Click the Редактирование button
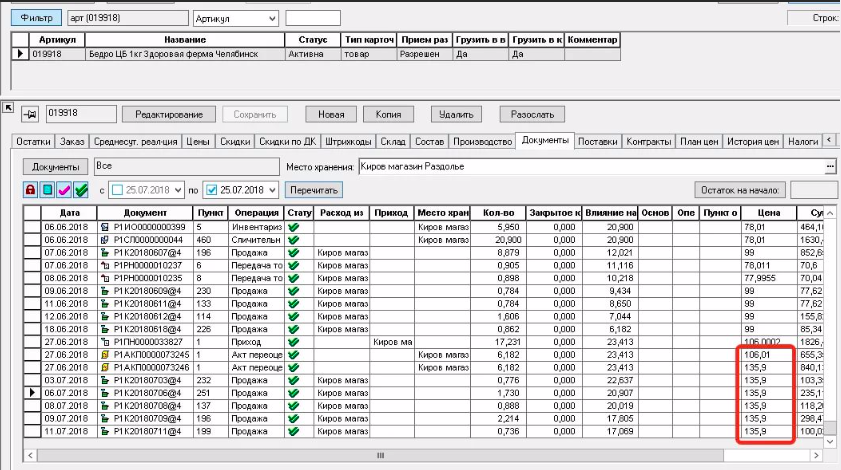 [168, 114]
